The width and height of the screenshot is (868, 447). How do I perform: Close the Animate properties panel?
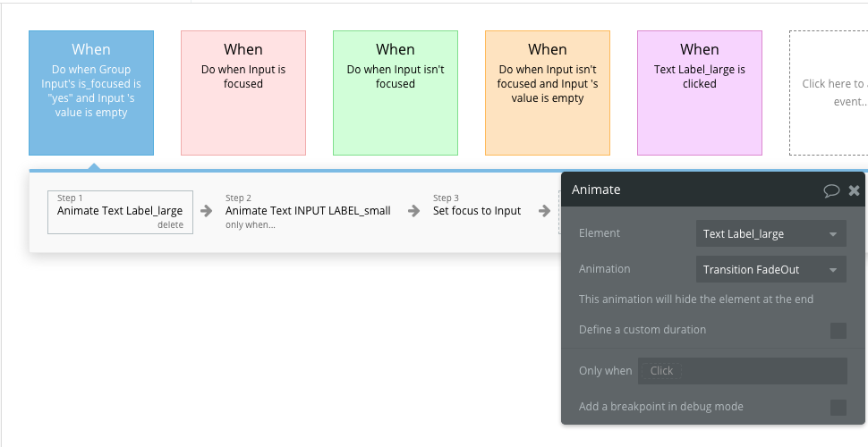pyautogui.click(x=854, y=190)
